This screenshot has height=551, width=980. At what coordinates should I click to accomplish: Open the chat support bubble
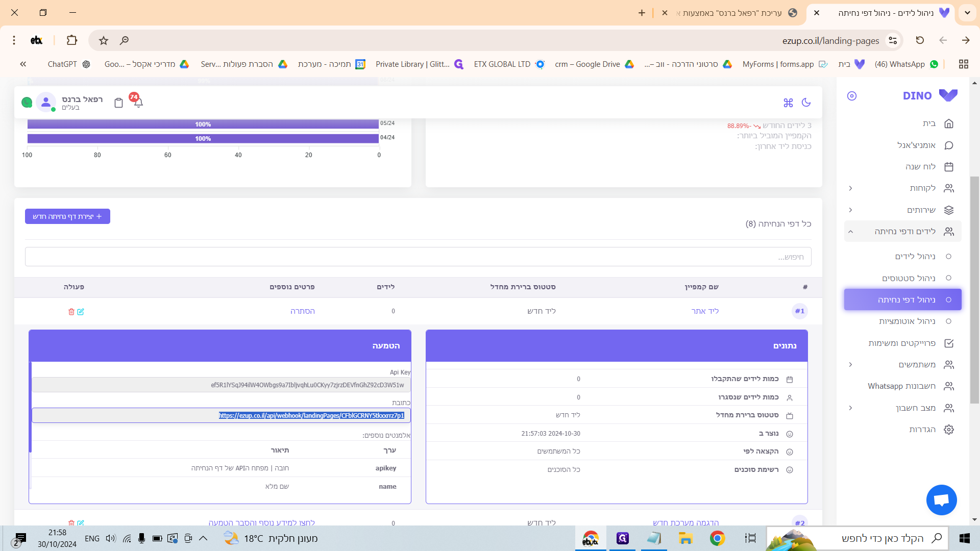pyautogui.click(x=942, y=500)
